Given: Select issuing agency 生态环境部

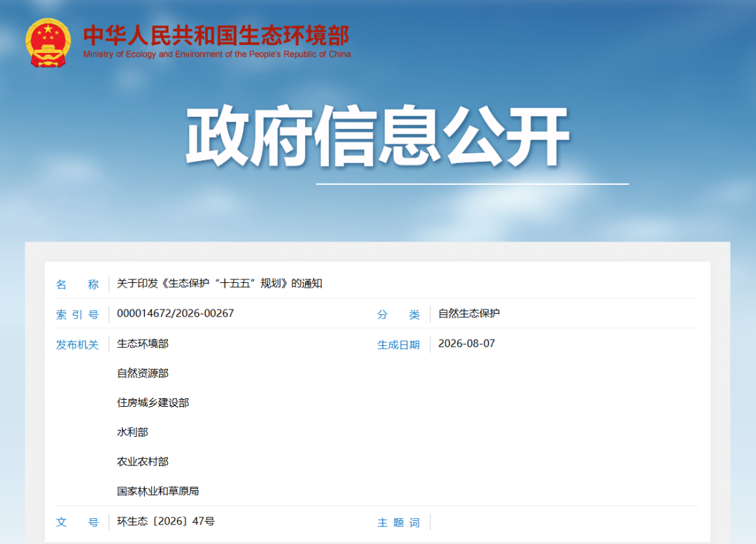Looking at the screenshot, I should (143, 343).
